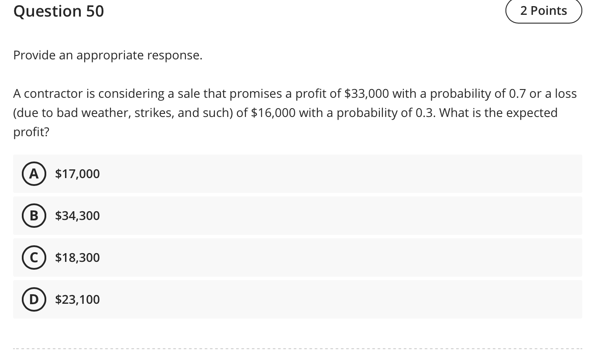Image resolution: width=598 pixels, height=364 pixels.
Task: Pick the circle labeled D
Action: tap(34, 299)
